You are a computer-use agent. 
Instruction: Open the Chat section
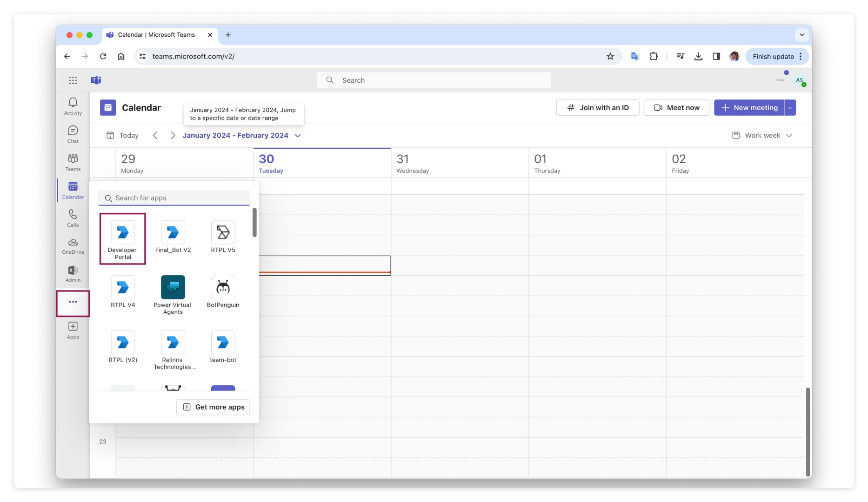[73, 134]
